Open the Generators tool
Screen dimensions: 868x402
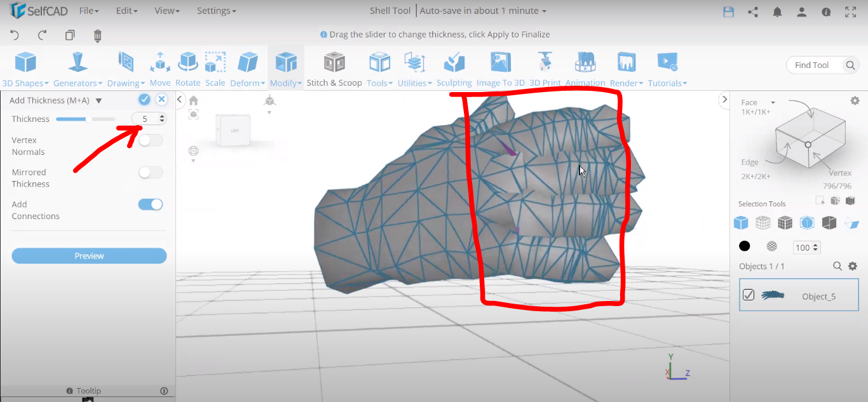(x=78, y=69)
